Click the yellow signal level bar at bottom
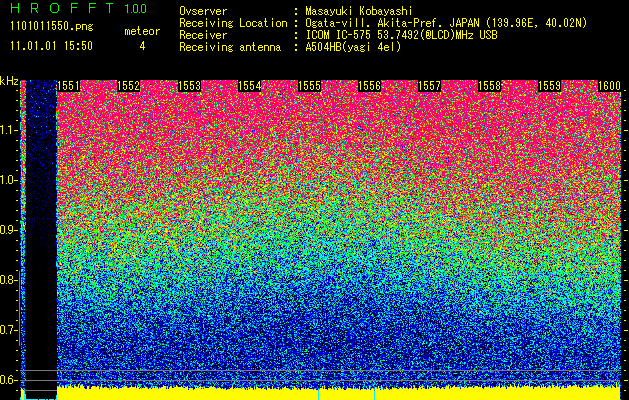Screen dimensions: 629x400 click(338, 393)
